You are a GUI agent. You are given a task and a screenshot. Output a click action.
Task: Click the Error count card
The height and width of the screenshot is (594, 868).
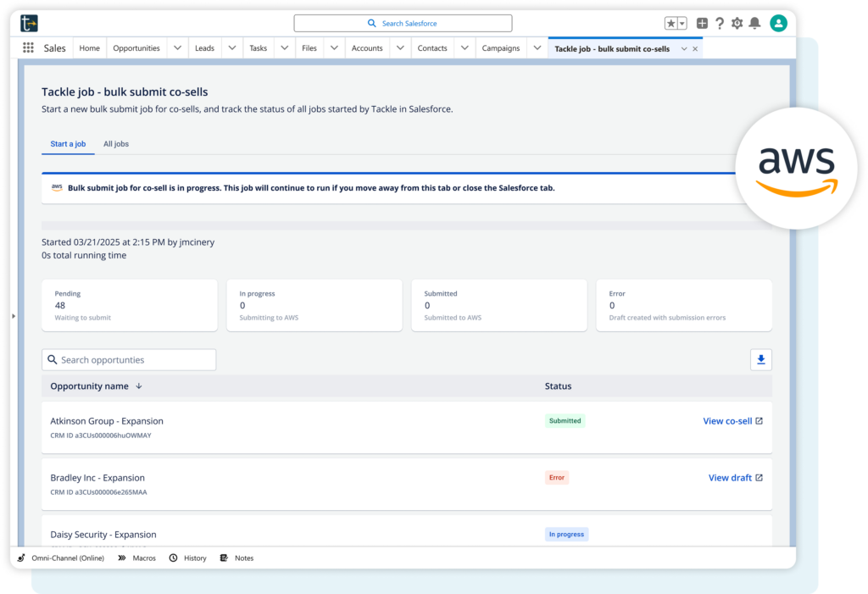tap(684, 305)
